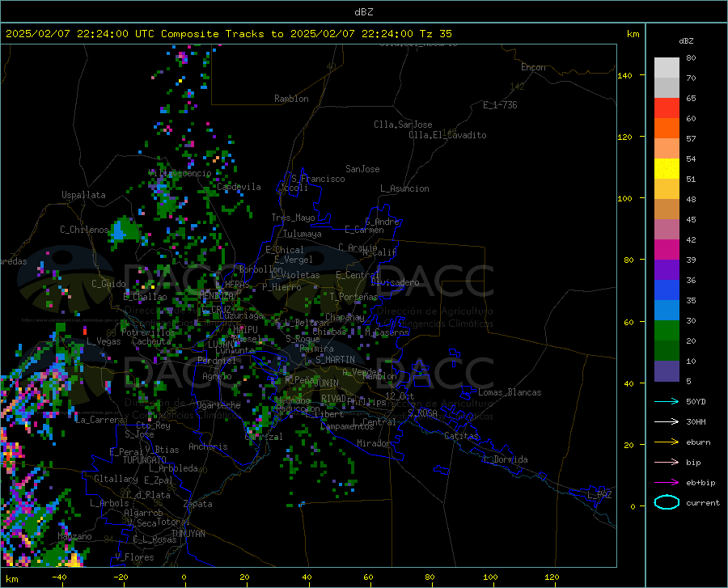Click the Encon map label
This screenshot has width=728, height=588.
click(533, 67)
